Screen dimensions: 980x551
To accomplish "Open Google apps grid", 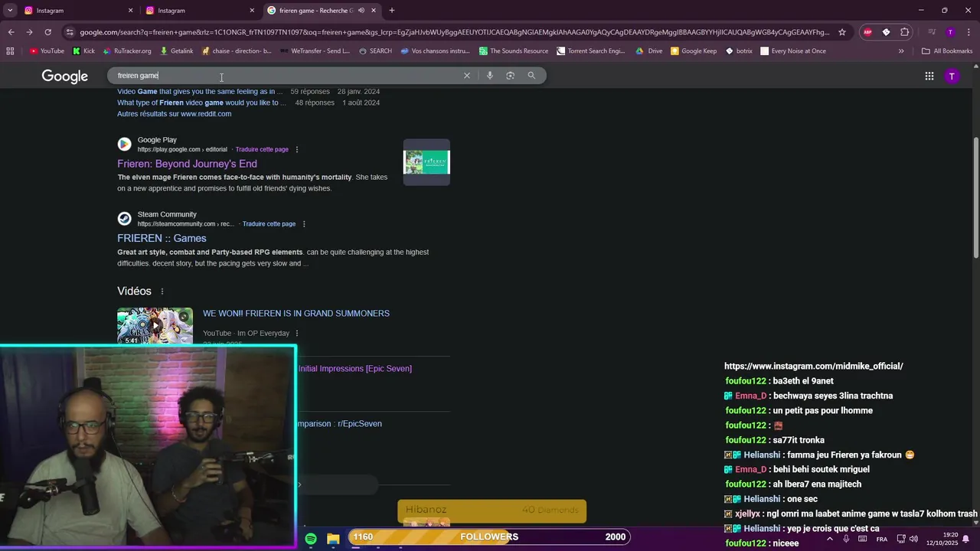I will click(929, 76).
